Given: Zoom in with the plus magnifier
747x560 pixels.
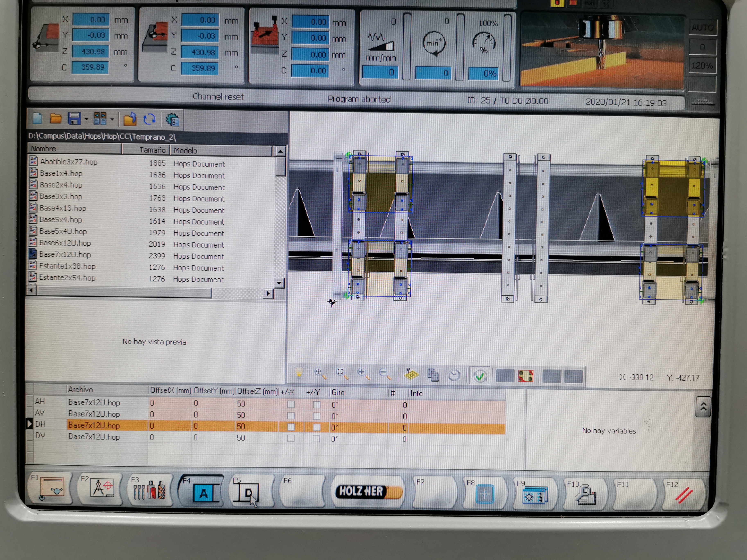Looking at the screenshot, I should point(364,374).
